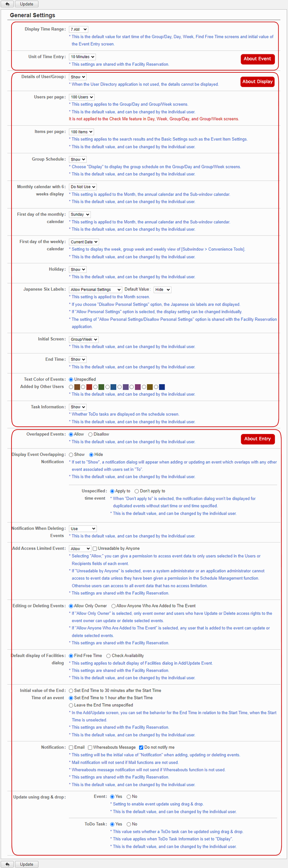Expand the Items per page dropdown
The height and width of the screenshot is (868, 288).
(x=81, y=132)
